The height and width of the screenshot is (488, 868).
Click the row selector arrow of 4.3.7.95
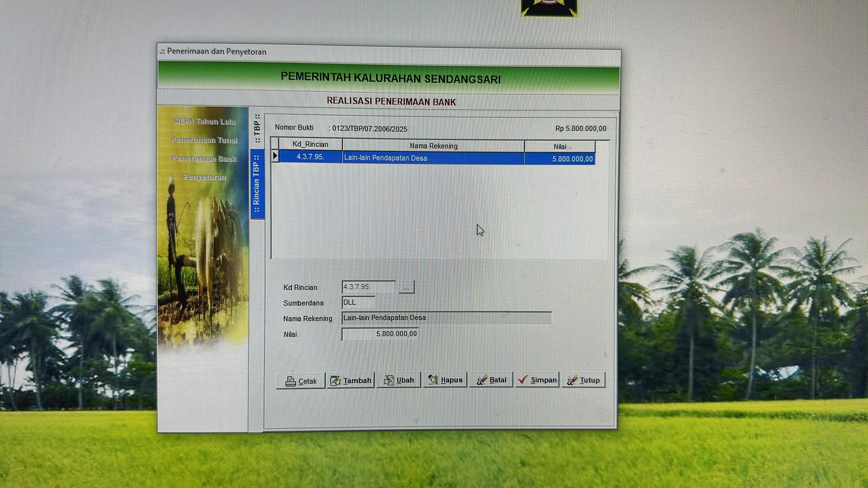pos(275,156)
